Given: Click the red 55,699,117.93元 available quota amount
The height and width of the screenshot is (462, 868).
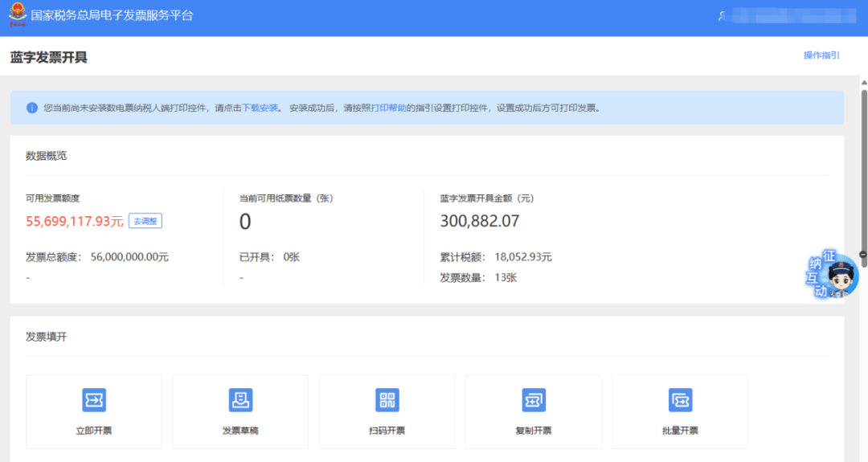Looking at the screenshot, I should click(75, 221).
